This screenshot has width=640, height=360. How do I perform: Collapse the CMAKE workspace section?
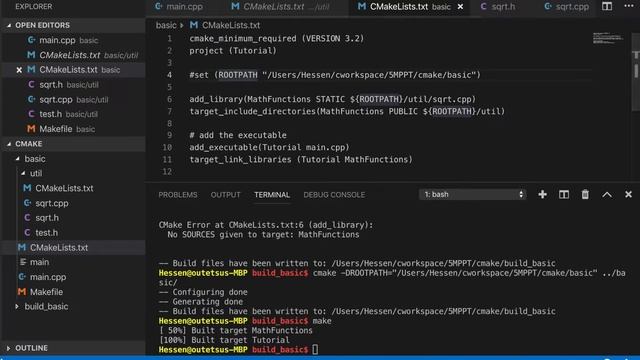9,144
